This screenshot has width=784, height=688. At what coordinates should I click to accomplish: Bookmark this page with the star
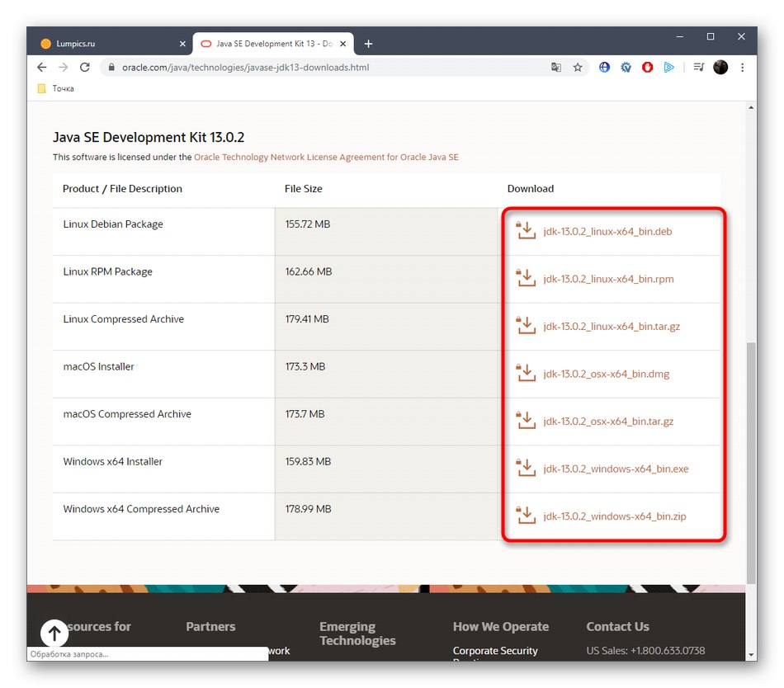(x=578, y=67)
